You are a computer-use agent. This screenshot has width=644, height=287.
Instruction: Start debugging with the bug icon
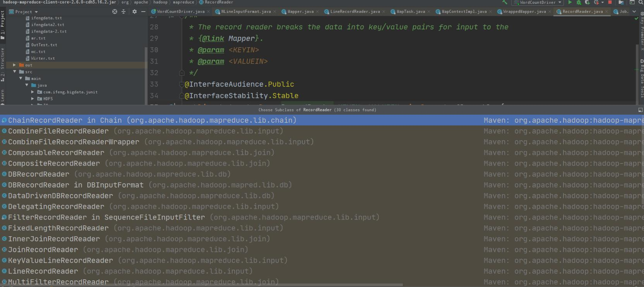pyautogui.click(x=579, y=2)
